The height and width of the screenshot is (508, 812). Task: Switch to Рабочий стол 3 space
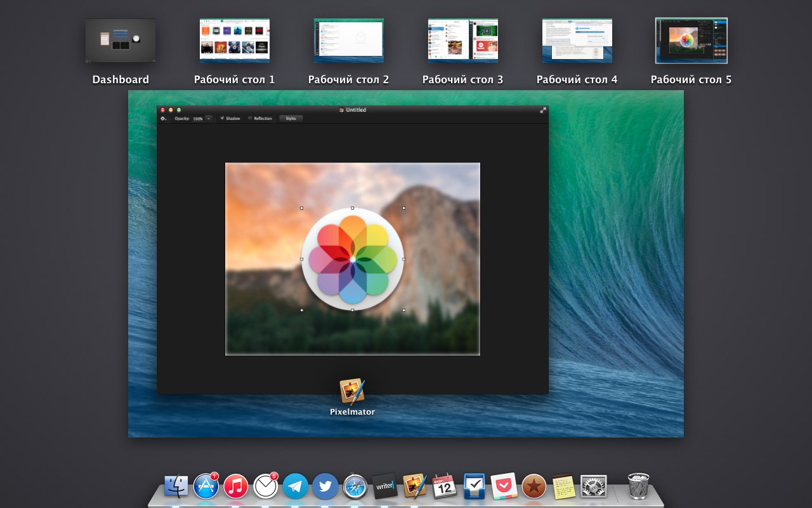pos(463,41)
